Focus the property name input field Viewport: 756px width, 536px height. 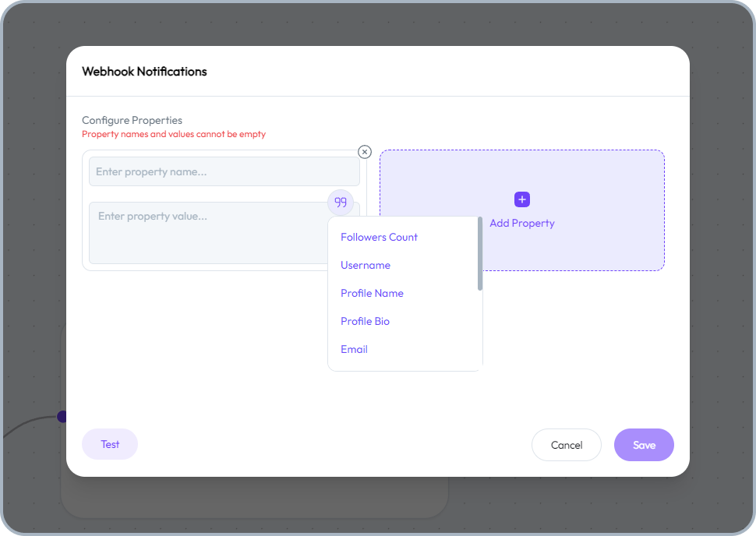pyautogui.click(x=224, y=171)
